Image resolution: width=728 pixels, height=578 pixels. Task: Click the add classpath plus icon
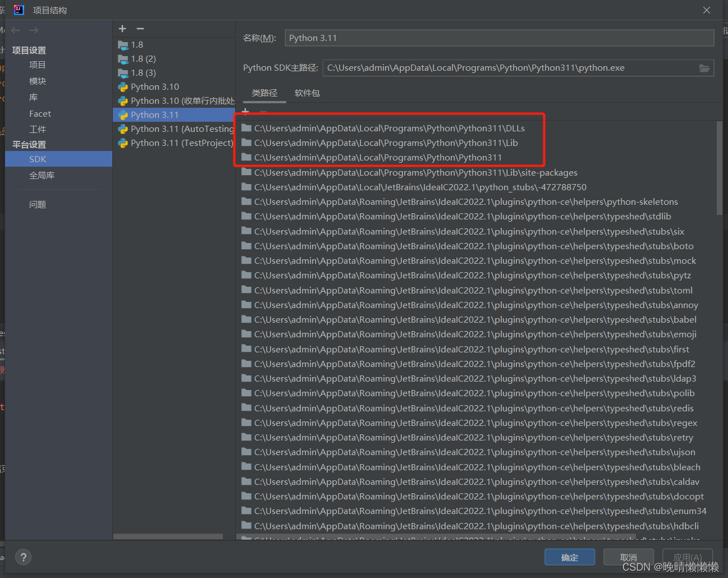(245, 111)
